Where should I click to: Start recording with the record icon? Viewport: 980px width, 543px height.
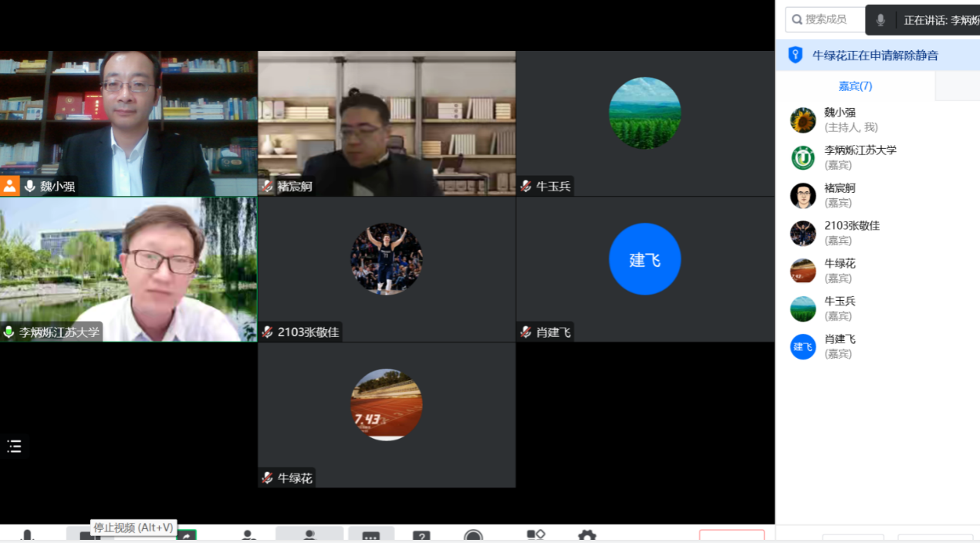pyautogui.click(x=473, y=536)
